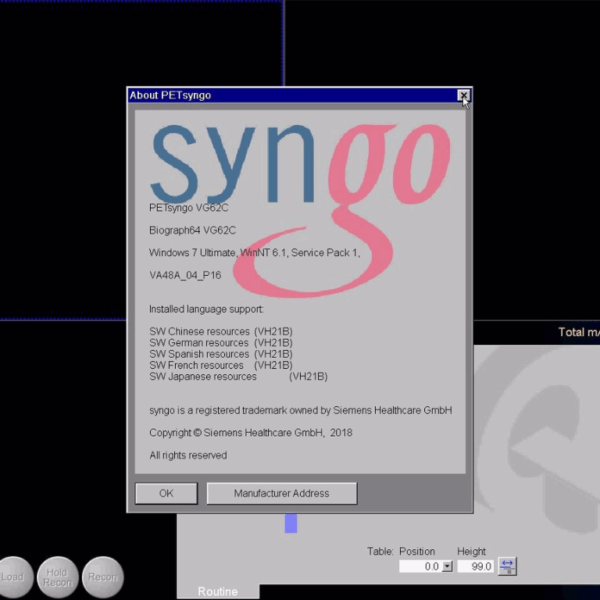This screenshot has height=600, width=600.
Task: Switch to the Routine tab
Action: tap(218, 592)
